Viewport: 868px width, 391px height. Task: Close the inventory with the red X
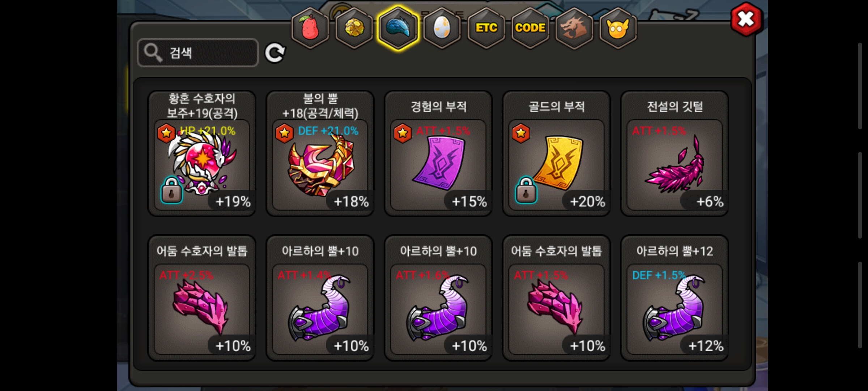746,19
